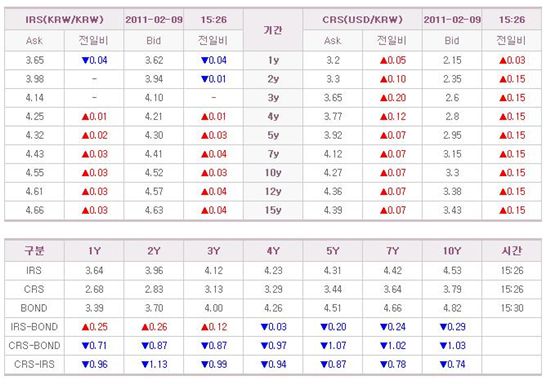Screen dimensions: 550x384
Task: Click the red up-arrow 0.20 in CRS 3y
Action: pos(393,97)
